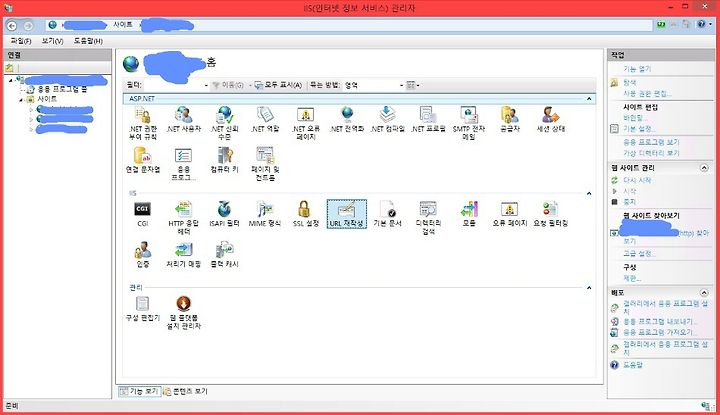Select the 사이트 node in the tree
Screen dimensions: 720x415
coord(47,99)
